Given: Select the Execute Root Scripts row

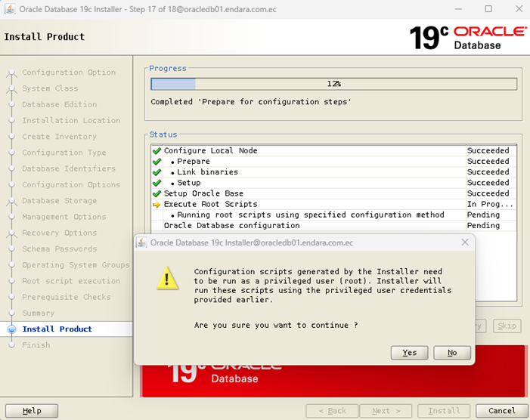Looking at the screenshot, I should (333, 204).
